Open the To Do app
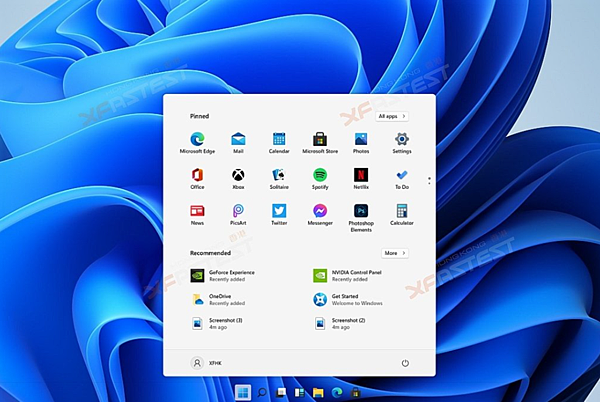600x402 pixels. [402, 179]
